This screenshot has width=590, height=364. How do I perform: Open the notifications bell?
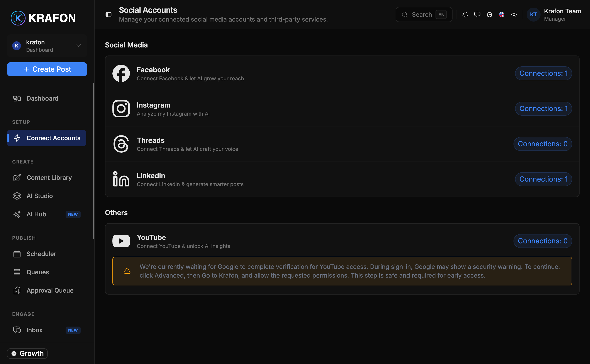pyautogui.click(x=465, y=15)
